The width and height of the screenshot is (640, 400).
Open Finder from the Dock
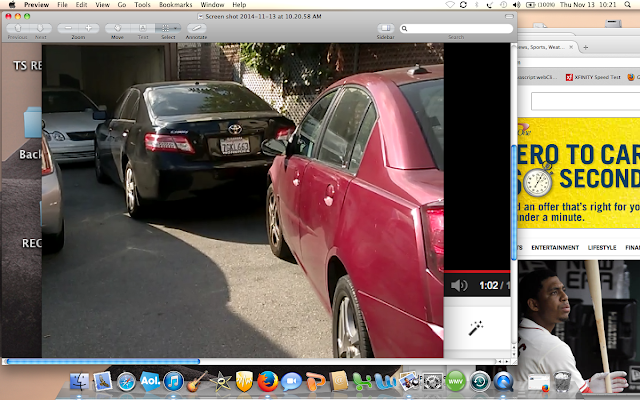click(80, 382)
